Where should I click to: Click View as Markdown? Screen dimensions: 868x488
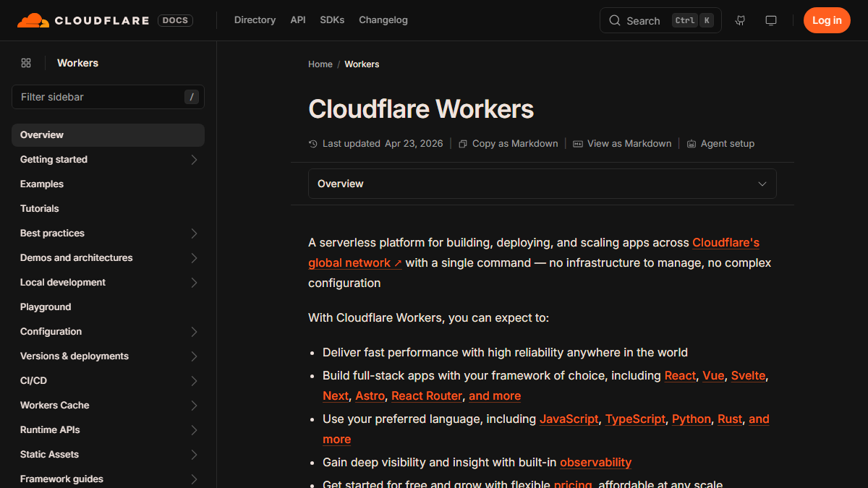click(622, 144)
